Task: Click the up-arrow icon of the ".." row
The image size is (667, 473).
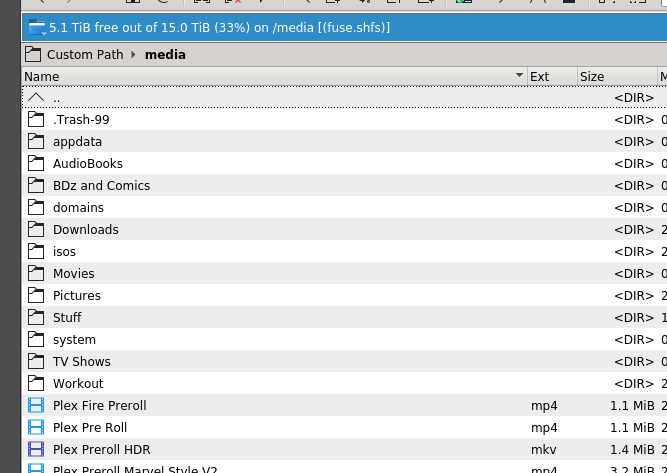Action: [x=36, y=97]
